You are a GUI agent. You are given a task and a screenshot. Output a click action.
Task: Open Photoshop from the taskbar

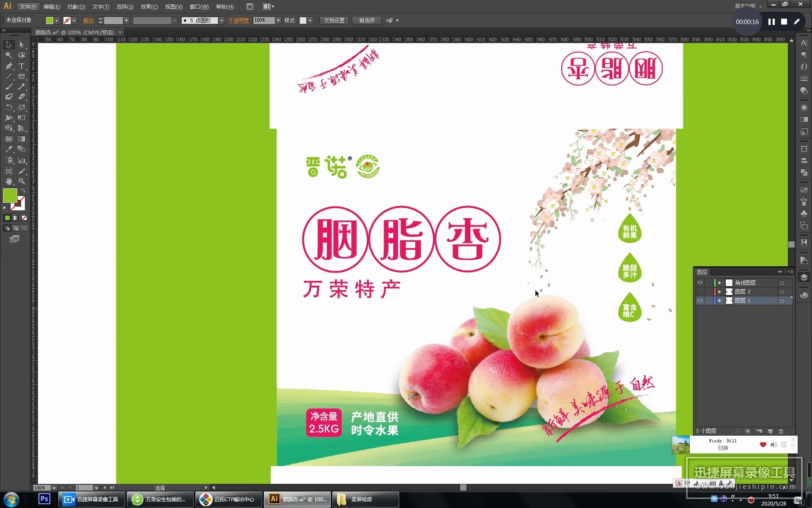click(44, 499)
